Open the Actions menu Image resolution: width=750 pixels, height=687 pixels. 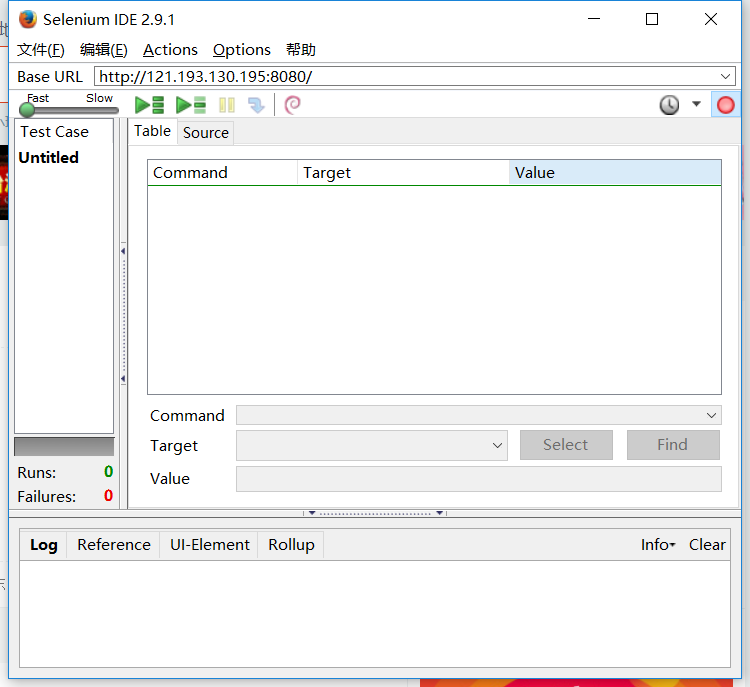click(x=170, y=50)
